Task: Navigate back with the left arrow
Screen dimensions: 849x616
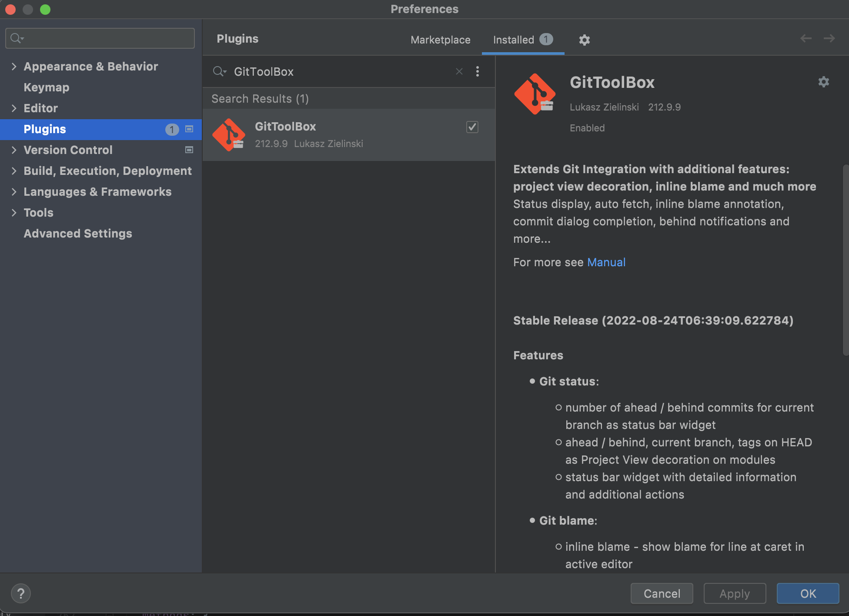Action: coord(806,38)
